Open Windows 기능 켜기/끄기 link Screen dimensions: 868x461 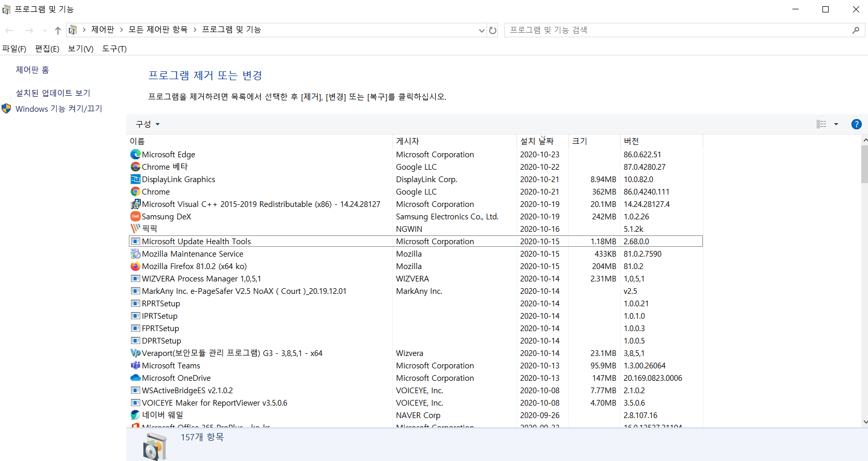pos(59,109)
